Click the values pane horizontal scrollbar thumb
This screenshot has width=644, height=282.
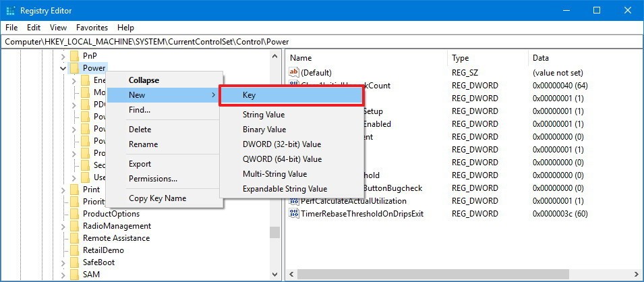(x=433, y=274)
